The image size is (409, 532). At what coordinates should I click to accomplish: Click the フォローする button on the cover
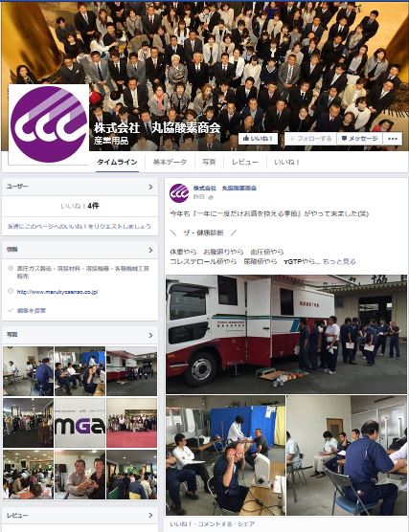pyautogui.click(x=310, y=139)
